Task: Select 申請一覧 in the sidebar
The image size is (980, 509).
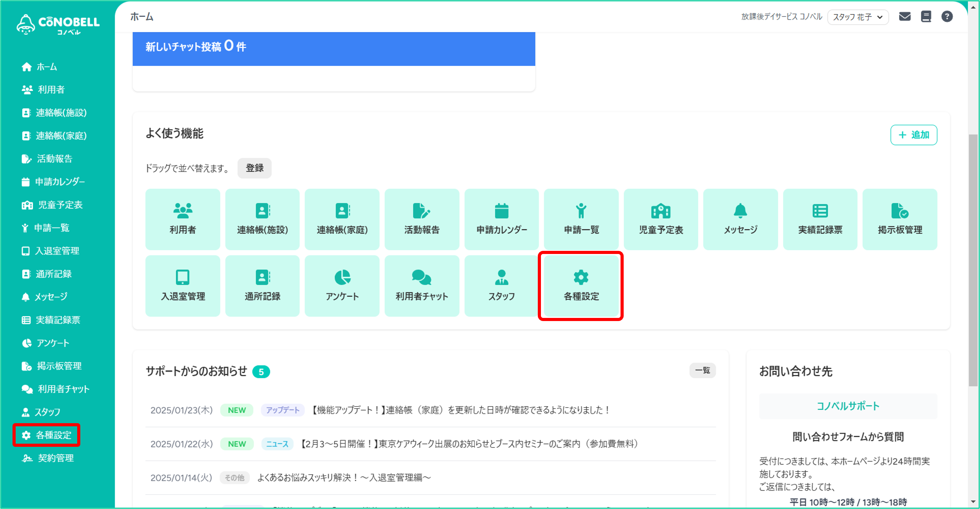Action: pos(46,228)
